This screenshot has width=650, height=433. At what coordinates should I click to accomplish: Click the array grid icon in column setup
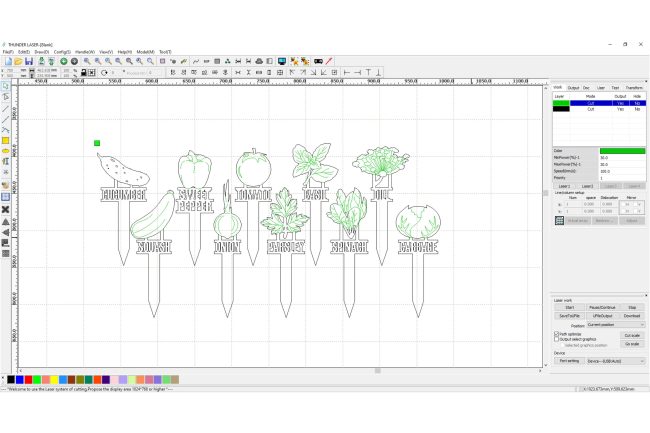tap(559, 220)
